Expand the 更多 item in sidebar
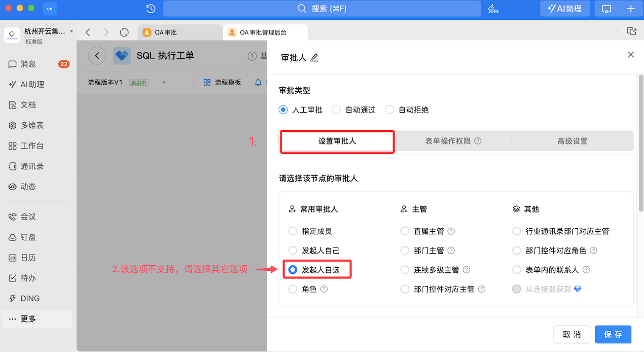The image size is (644, 352). pos(28,319)
